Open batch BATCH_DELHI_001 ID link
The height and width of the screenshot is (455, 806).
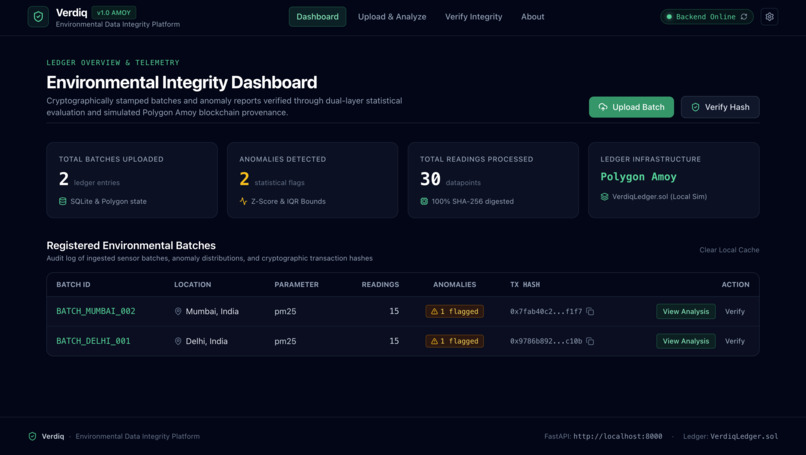[x=93, y=341]
